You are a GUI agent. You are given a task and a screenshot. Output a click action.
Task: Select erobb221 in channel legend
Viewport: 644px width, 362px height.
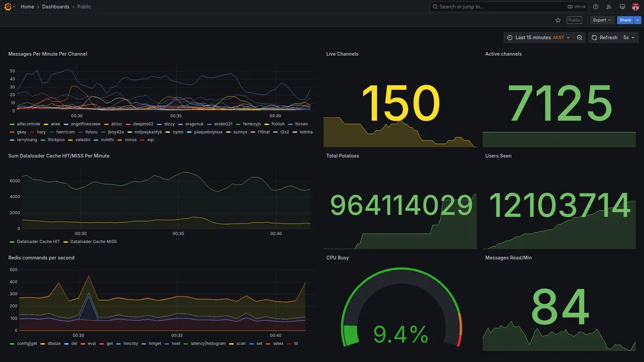(223, 124)
